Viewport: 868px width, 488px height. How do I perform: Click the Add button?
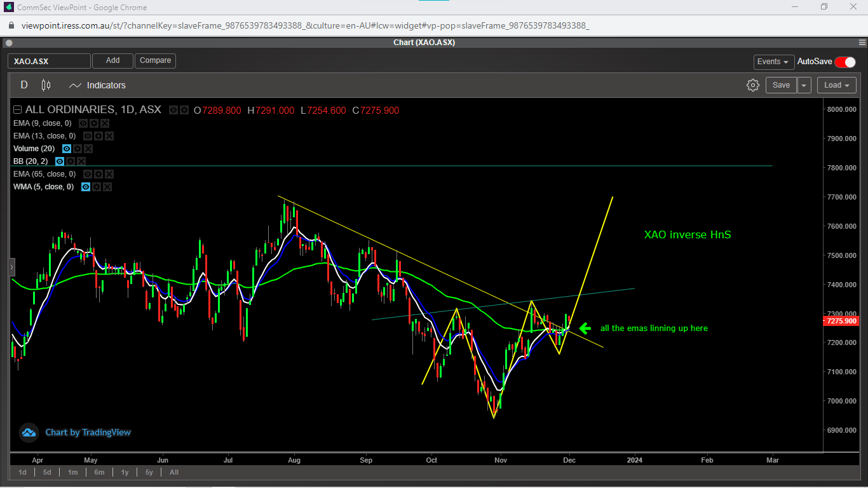tap(112, 60)
